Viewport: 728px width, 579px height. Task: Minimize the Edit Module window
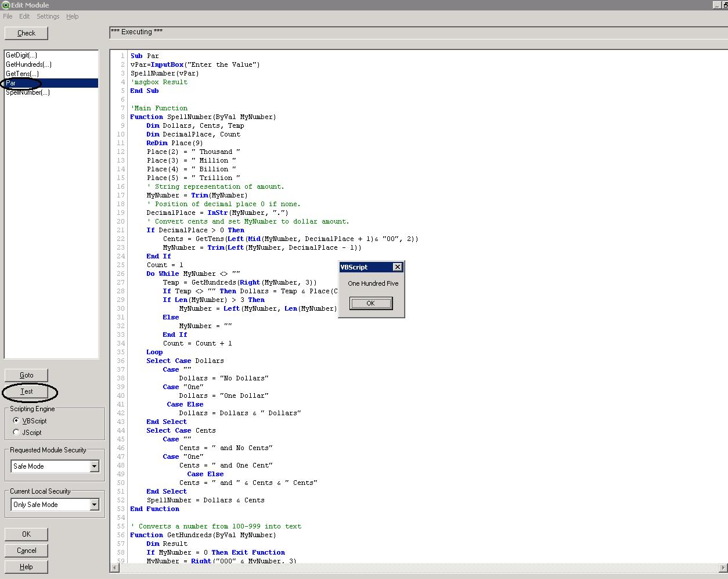717,5
